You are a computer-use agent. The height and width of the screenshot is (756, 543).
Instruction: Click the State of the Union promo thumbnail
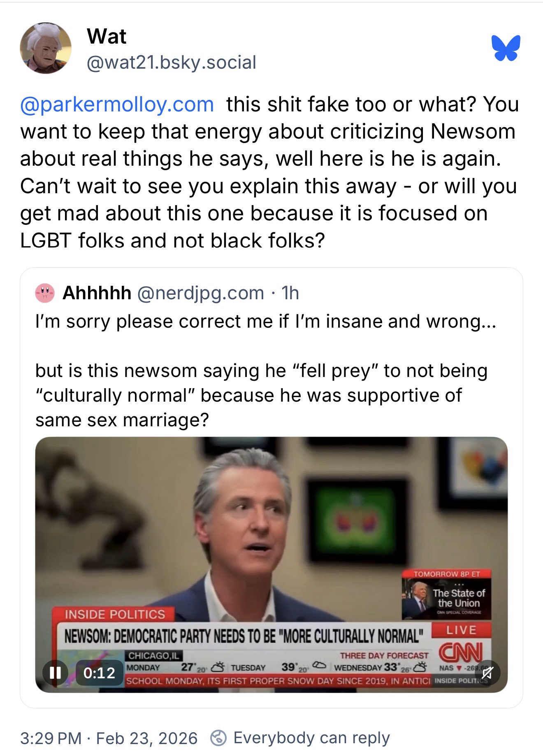pyautogui.click(x=446, y=594)
